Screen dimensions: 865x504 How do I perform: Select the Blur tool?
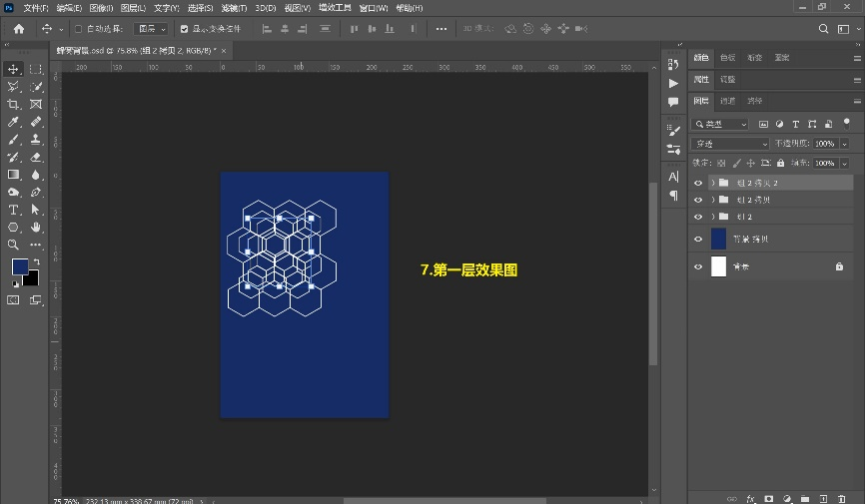click(x=36, y=175)
